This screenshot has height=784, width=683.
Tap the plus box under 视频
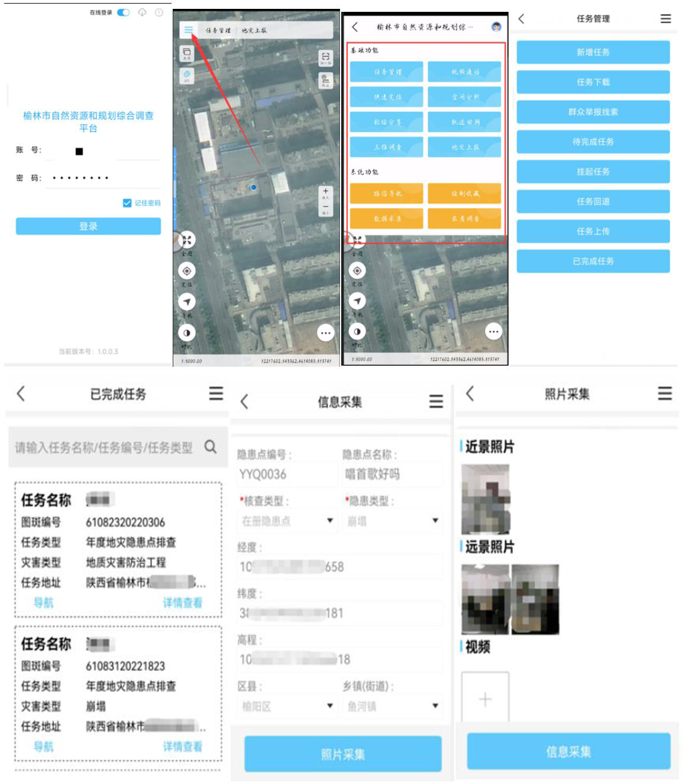(x=485, y=699)
